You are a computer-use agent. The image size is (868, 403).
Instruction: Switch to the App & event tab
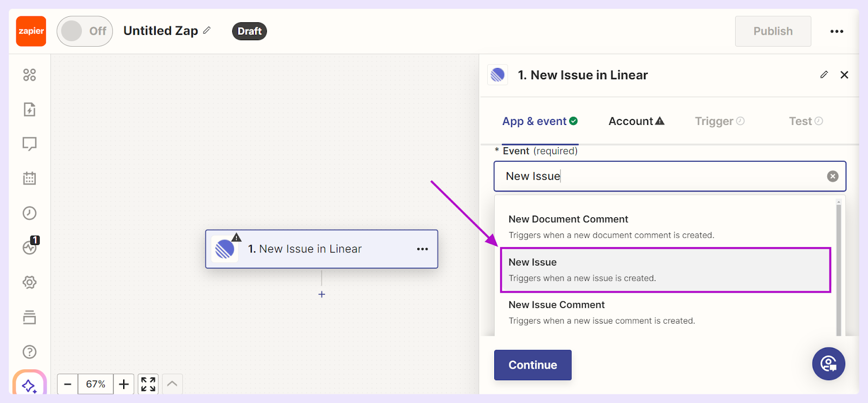(540, 121)
